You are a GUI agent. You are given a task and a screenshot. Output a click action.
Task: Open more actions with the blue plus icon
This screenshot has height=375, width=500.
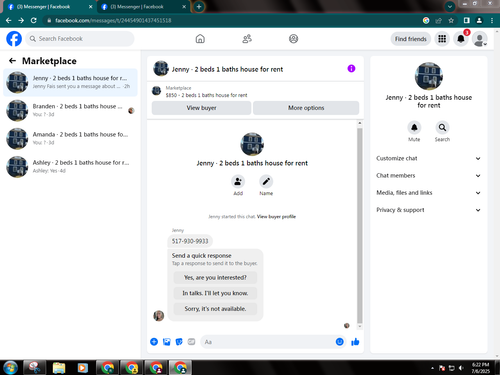click(154, 342)
